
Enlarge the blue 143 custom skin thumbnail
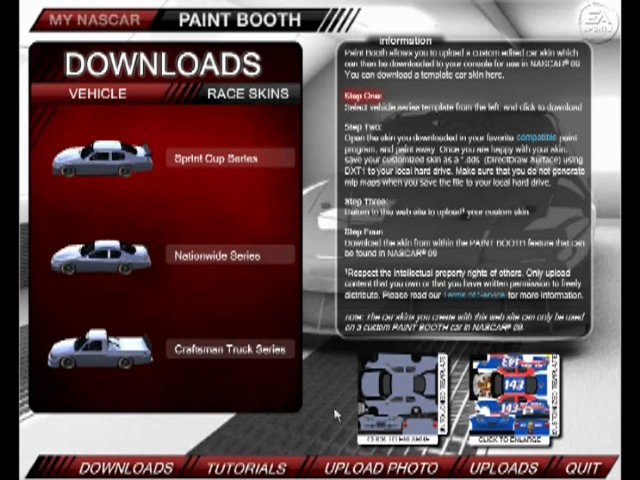pyautogui.click(x=514, y=398)
